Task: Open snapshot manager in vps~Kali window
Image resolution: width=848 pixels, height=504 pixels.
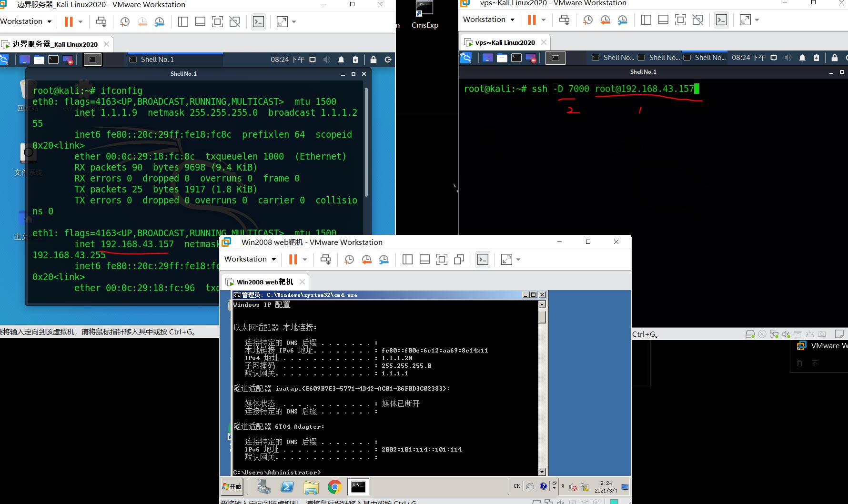Action: pyautogui.click(x=622, y=20)
